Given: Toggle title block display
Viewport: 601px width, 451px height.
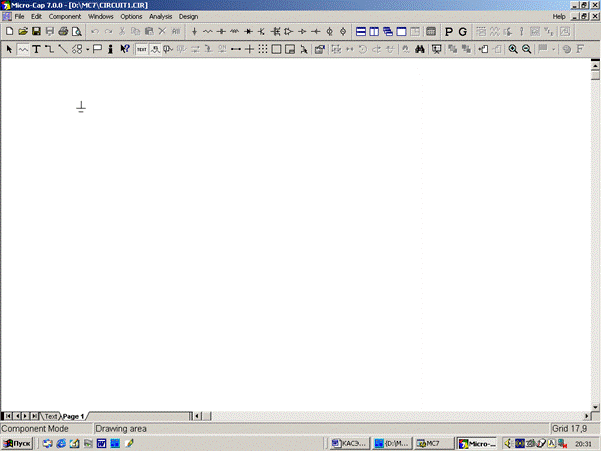Looking at the screenshot, I should pos(290,49).
